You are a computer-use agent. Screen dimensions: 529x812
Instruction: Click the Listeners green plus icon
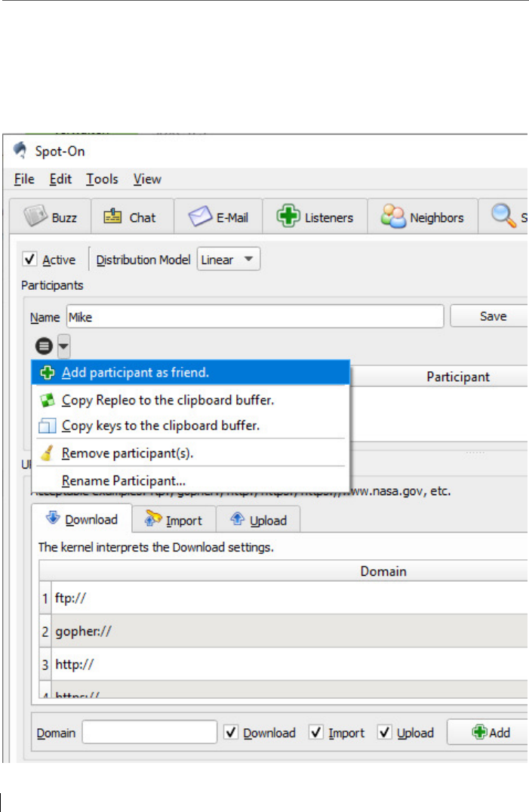pos(288,217)
